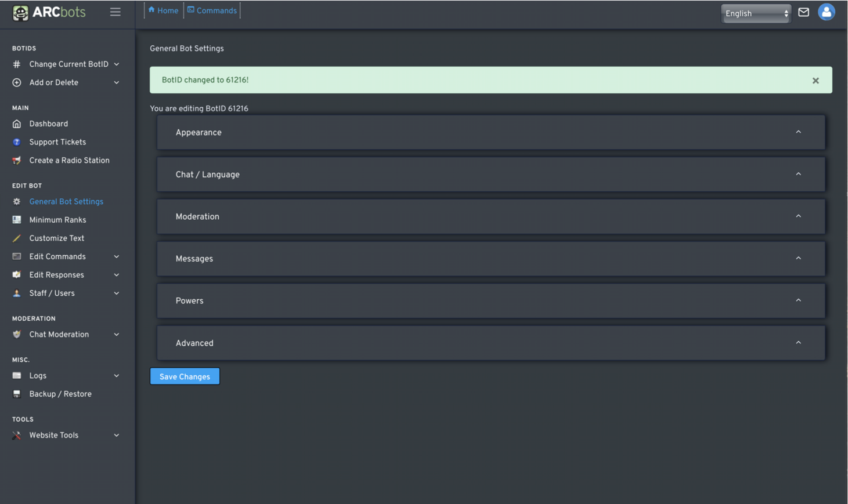Expand Change Current BotID menu

click(x=68, y=64)
